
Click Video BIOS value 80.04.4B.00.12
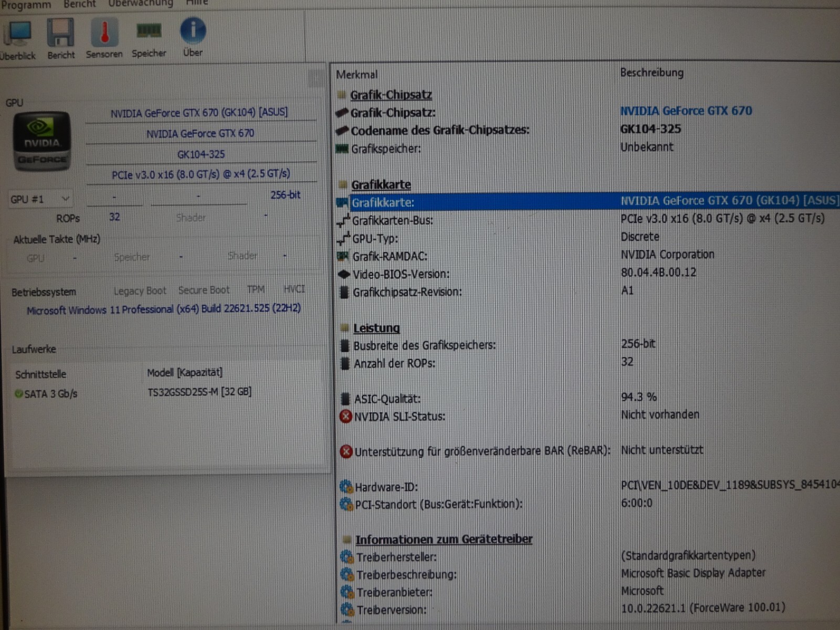pos(658,272)
